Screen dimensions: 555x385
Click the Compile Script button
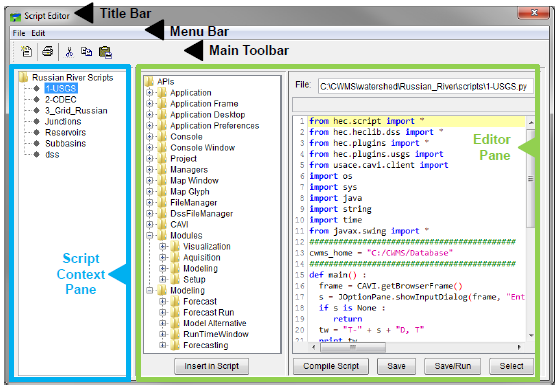click(331, 366)
